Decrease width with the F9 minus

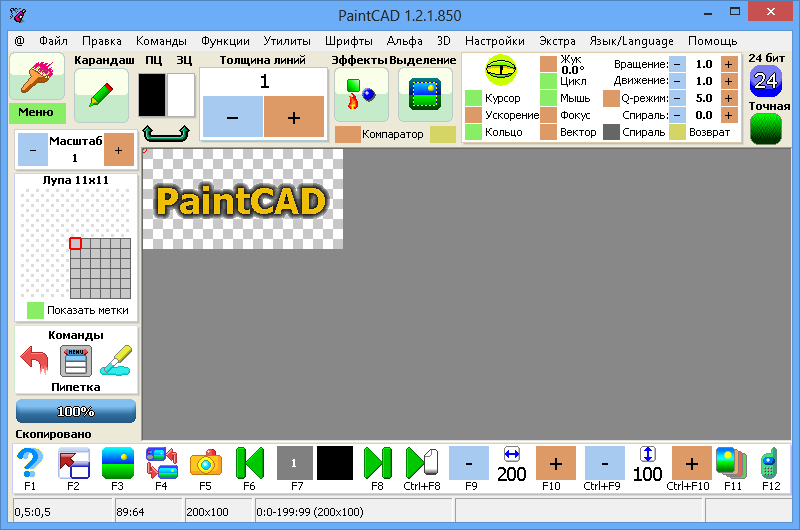click(469, 463)
